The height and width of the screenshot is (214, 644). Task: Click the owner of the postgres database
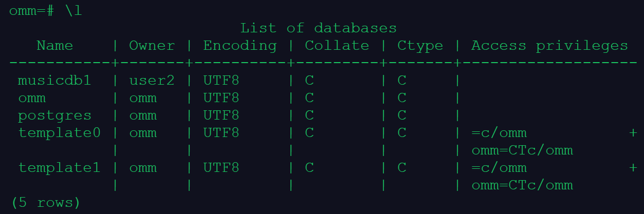tap(142, 115)
